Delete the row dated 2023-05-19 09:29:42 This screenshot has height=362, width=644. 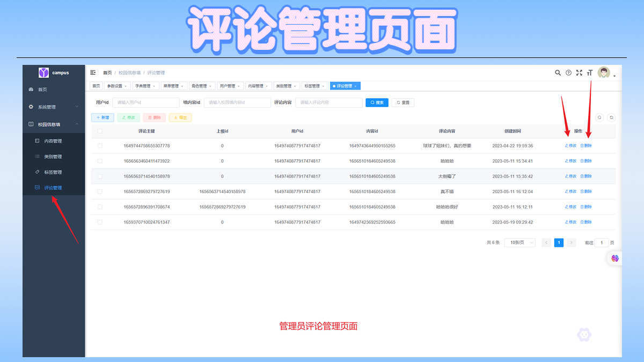click(x=586, y=222)
